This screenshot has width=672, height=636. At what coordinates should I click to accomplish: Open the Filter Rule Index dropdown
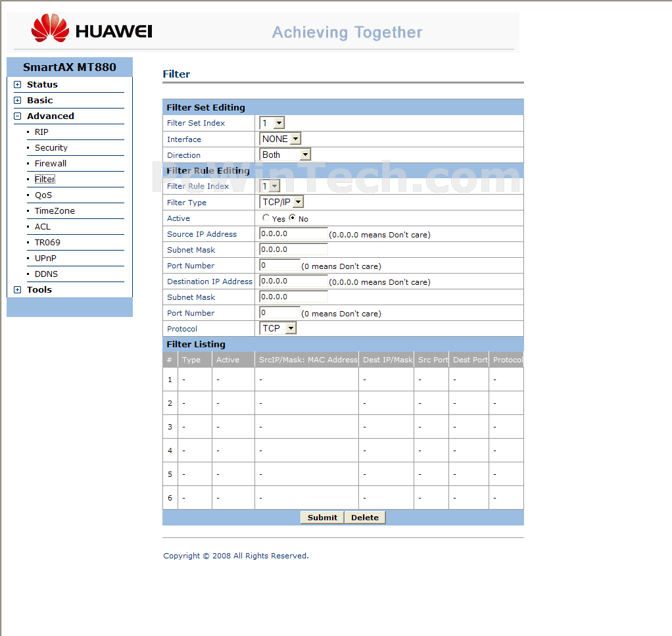[x=270, y=186]
